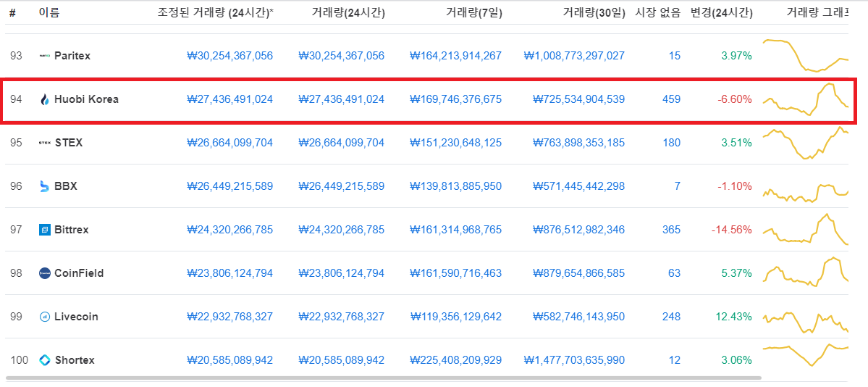Open the Bittrex exchange name link
The height and width of the screenshot is (387, 868).
[x=71, y=230]
